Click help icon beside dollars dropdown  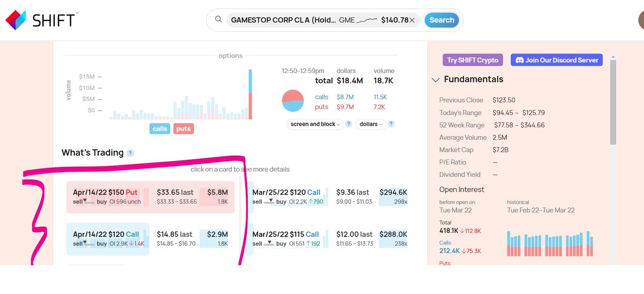[391, 124]
